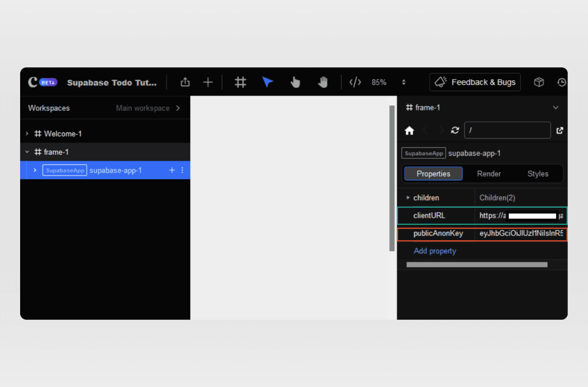Viewport: 588px width, 387px height.
Task: Select the open hand pan tool
Action: tap(323, 82)
